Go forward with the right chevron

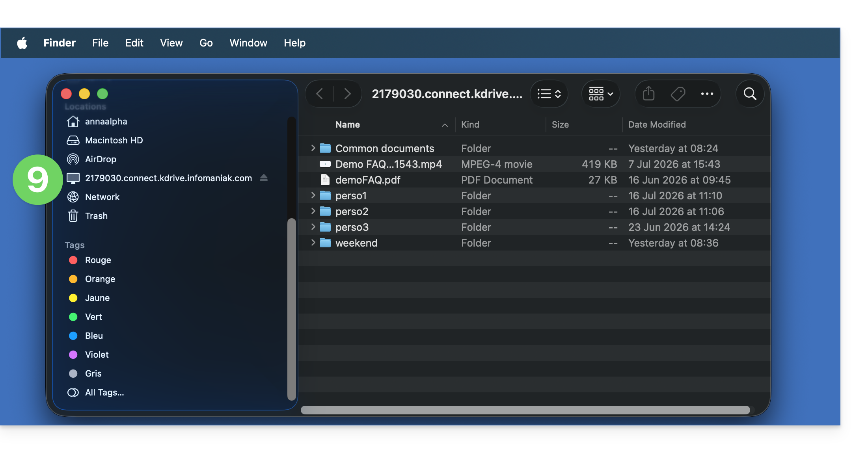[347, 94]
